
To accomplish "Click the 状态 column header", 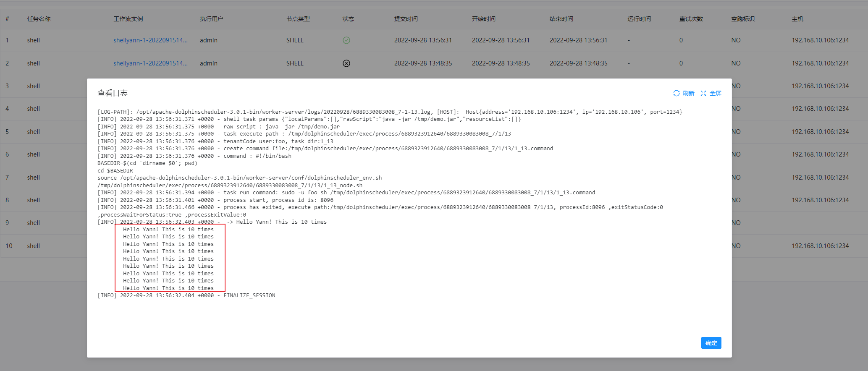I will pos(349,19).
